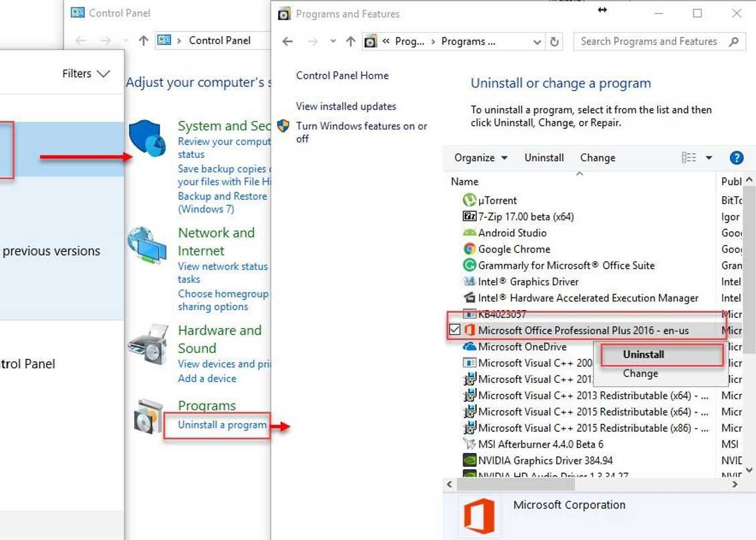Click the Grammarly for Microsoft Office icon
Image resolution: width=756 pixels, height=540 pixels.
[x=469, y=265]
